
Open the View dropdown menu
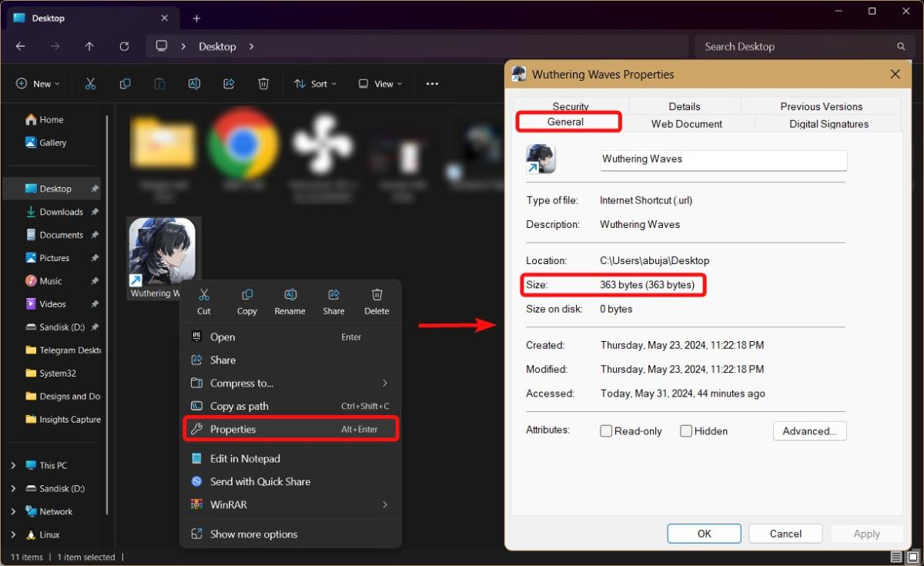point(380,84)
